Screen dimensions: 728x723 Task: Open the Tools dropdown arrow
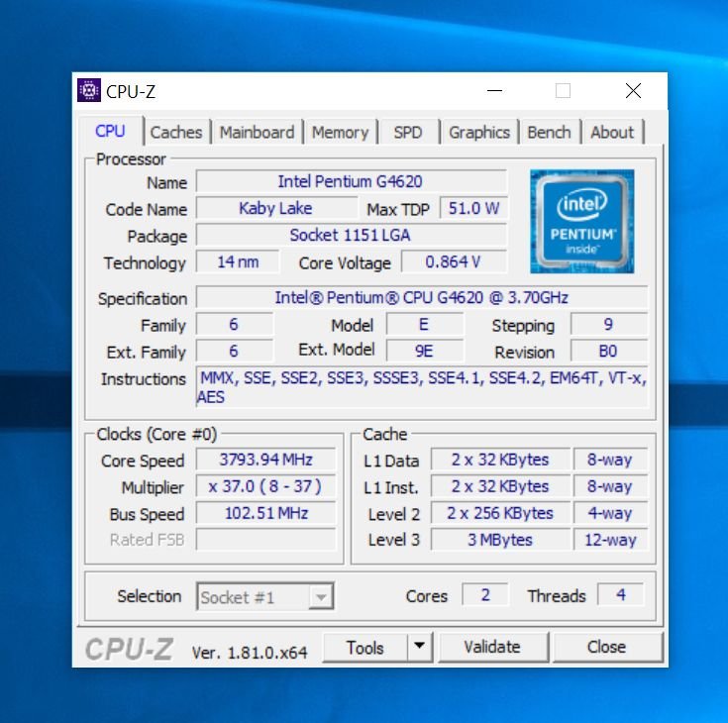pos(420,647)
